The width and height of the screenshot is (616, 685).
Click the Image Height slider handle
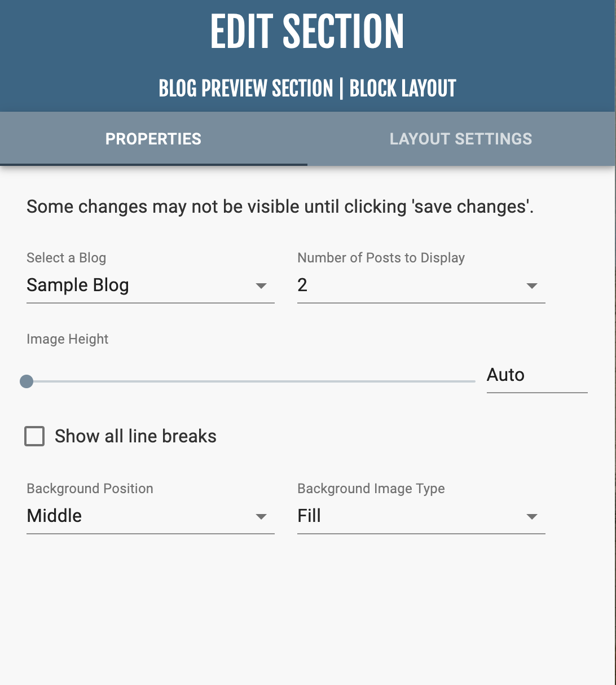click(x=27, y=382)
